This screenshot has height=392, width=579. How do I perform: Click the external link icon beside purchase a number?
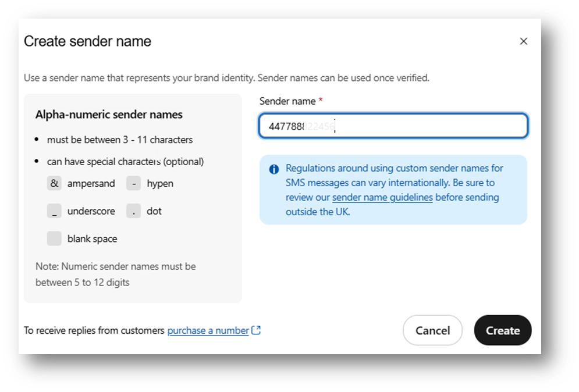point(256,330)
